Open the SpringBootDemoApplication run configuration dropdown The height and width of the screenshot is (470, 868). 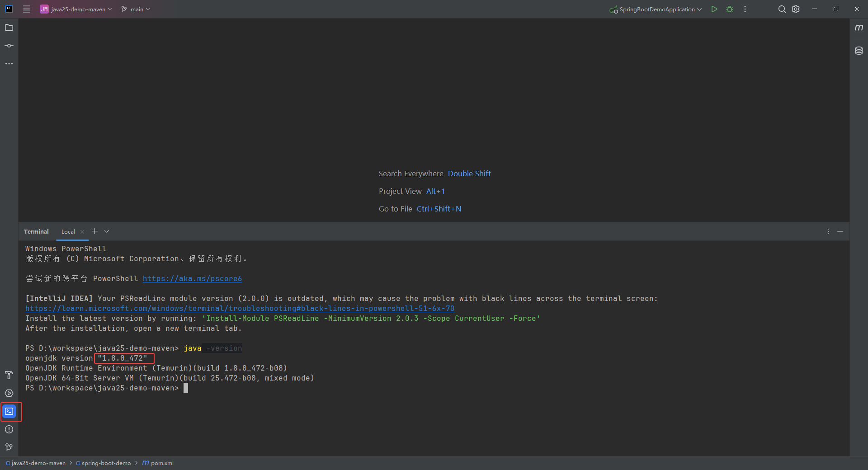pyautogui.click(x=655, y=9)
